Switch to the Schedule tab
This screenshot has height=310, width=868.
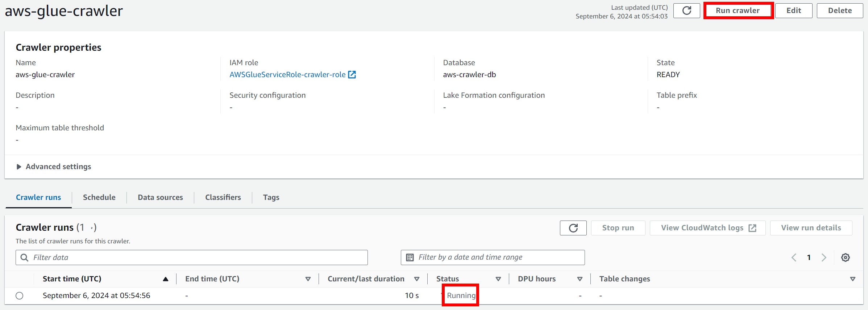coord(99,197)
